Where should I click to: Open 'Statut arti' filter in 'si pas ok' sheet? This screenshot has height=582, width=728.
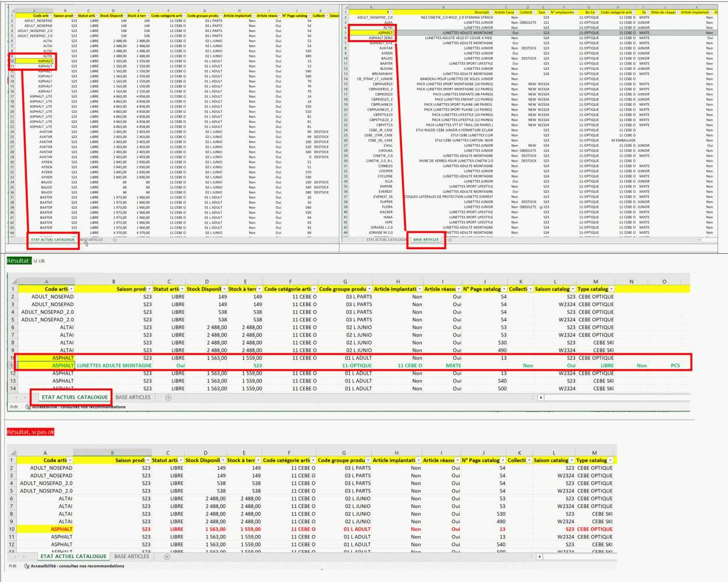click(181, 460)
